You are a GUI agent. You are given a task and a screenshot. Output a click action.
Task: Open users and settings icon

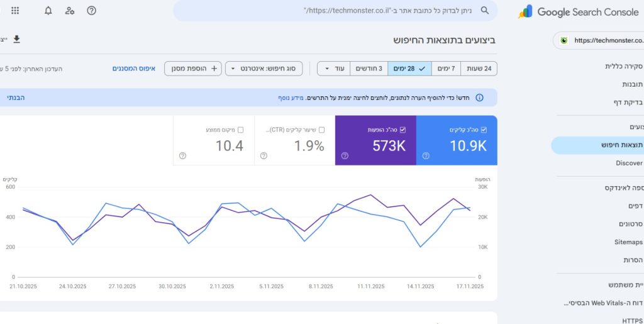70,11
